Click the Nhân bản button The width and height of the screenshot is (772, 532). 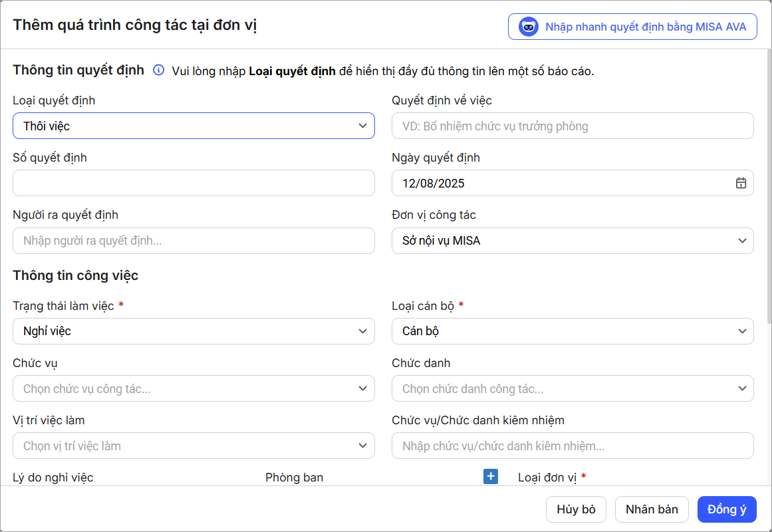point(652,509)
